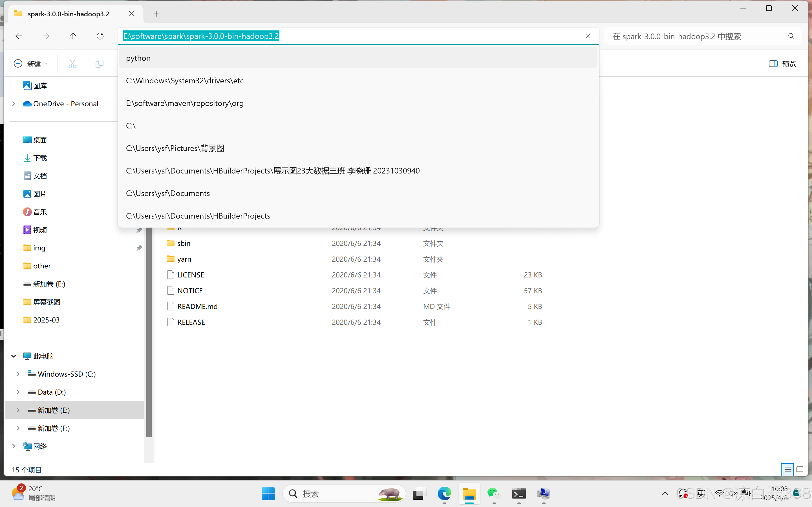Image resolution: width=812 pixels, height=507 pixels.
Task: Switch to details view at bottom right
Action: [787, 470]
